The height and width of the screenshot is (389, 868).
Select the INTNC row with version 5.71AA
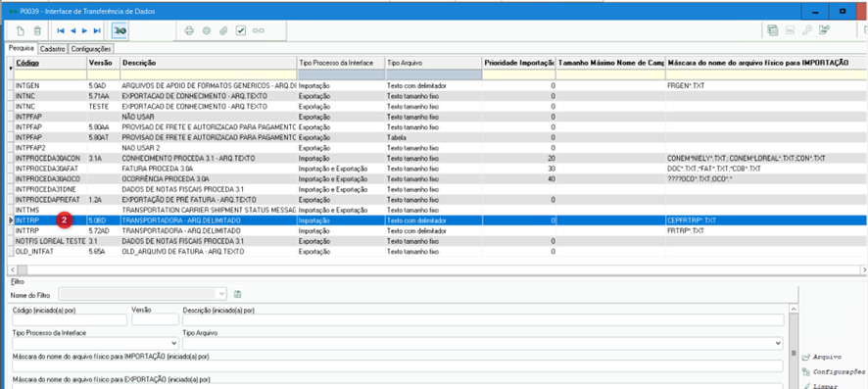point(437,96)
